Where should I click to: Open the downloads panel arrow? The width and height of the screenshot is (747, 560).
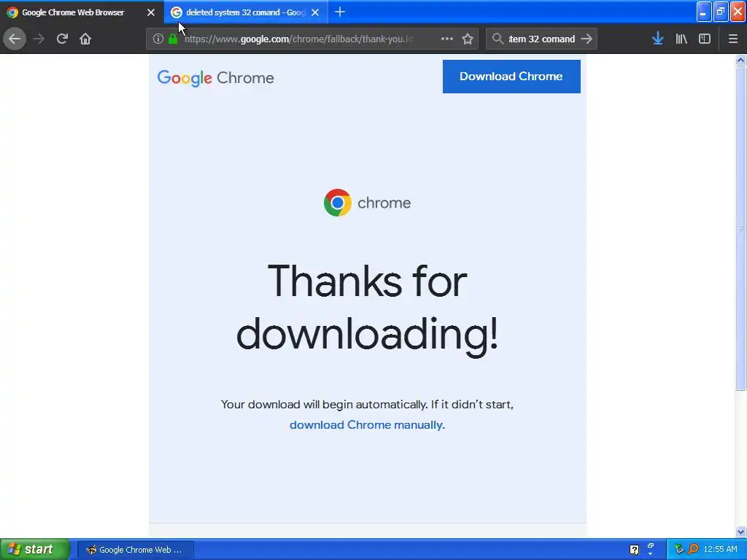[x=658, y=39]
